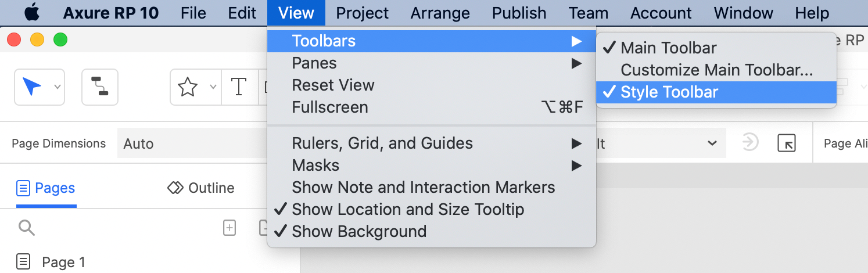This screenshot has height=273, width=868.
Task: Click the search magnifier in Pages pane
Action: pyautogui.click(x=27, y=228)
